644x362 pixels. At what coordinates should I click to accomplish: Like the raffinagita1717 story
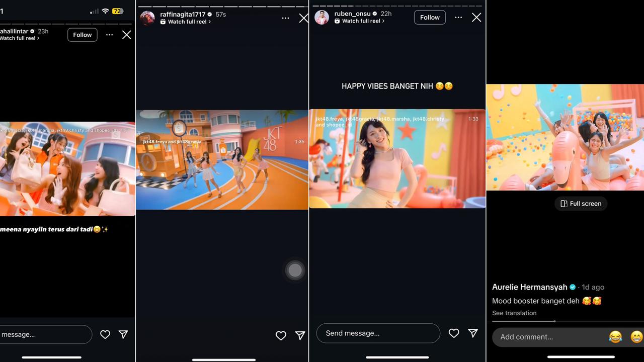coord(281,335)
